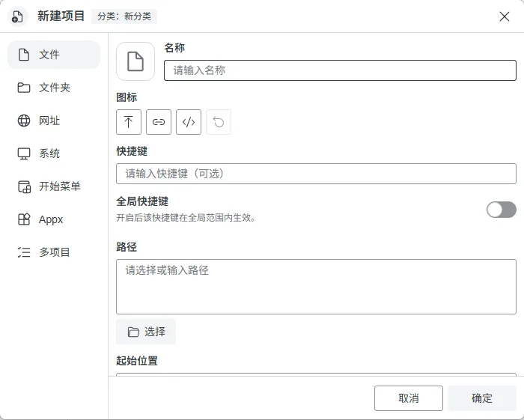Click the apps icon beside Appx

[24, 219]
